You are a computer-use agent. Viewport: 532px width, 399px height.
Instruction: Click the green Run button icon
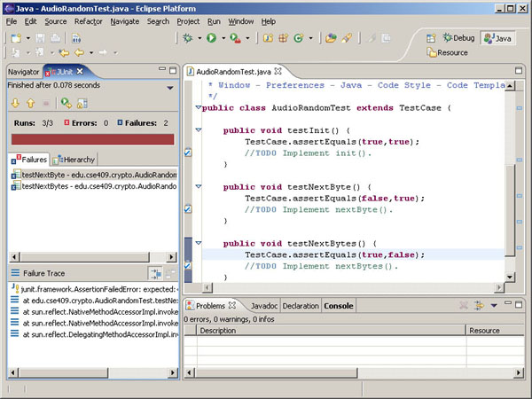click(x=211, y=38)
